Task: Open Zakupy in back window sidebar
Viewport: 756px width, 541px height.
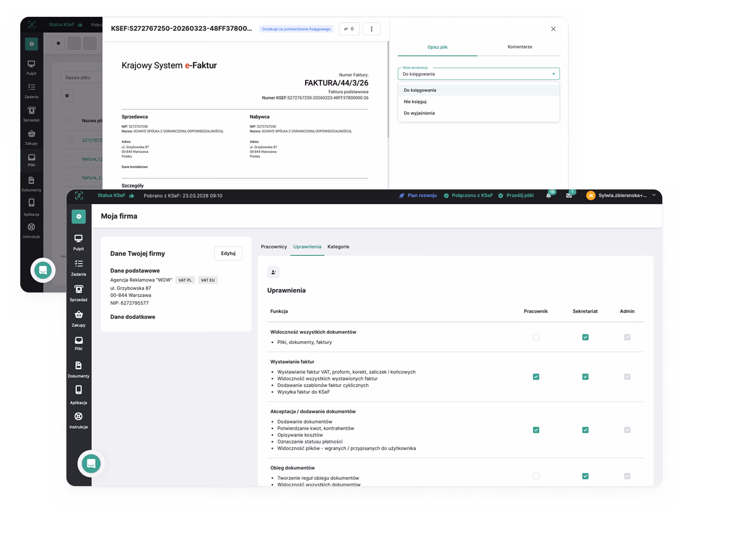Action: pyautogui.click(x=31, y=138)
